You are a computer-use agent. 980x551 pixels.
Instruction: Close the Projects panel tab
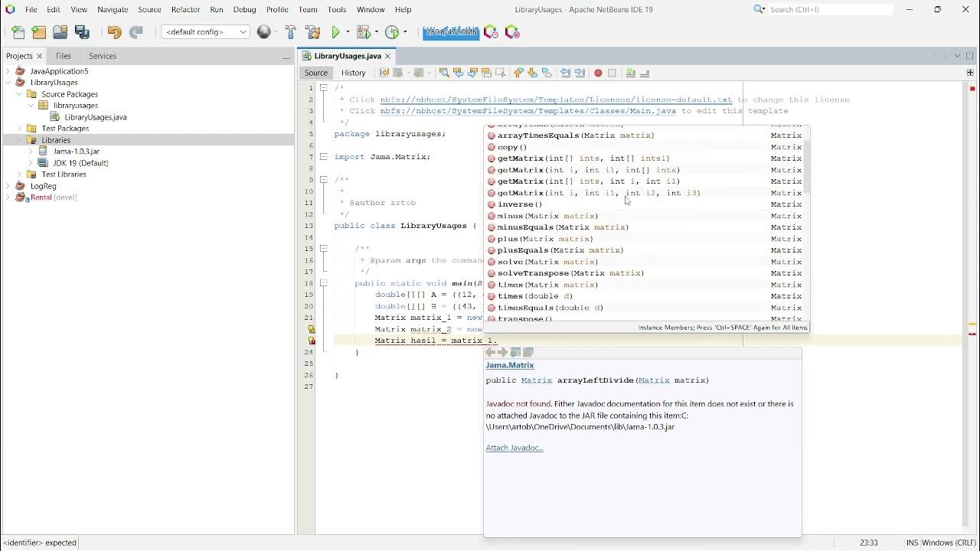click(40, 56)
